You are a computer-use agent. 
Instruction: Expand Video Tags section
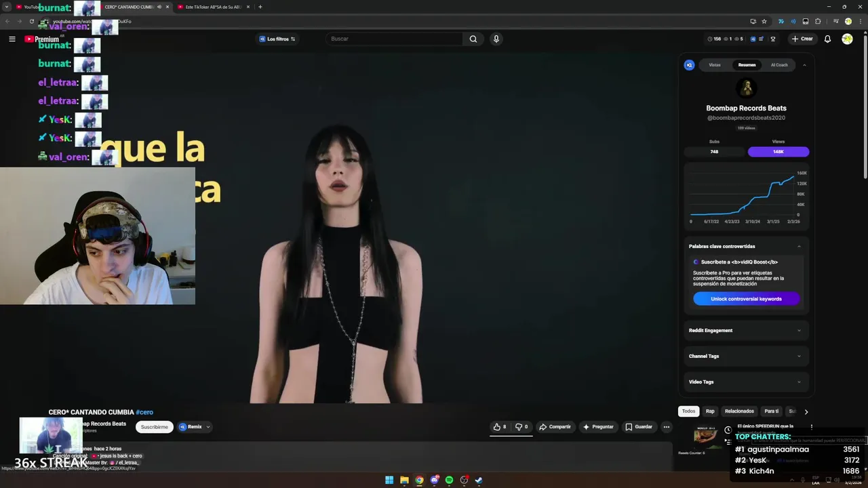[x=746, y=382]
